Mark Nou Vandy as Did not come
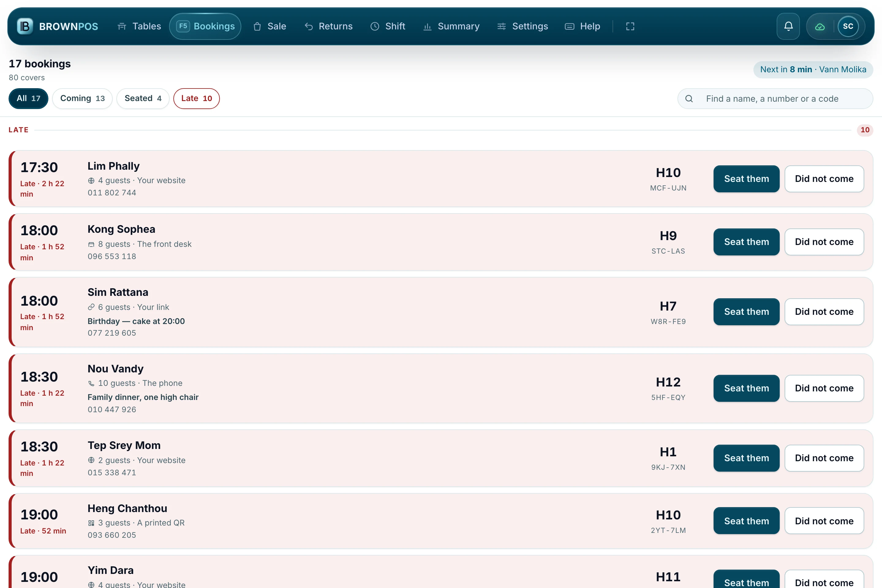Image resolution: width=882 pixels, height=588 pixels. (x=824, y=388)
